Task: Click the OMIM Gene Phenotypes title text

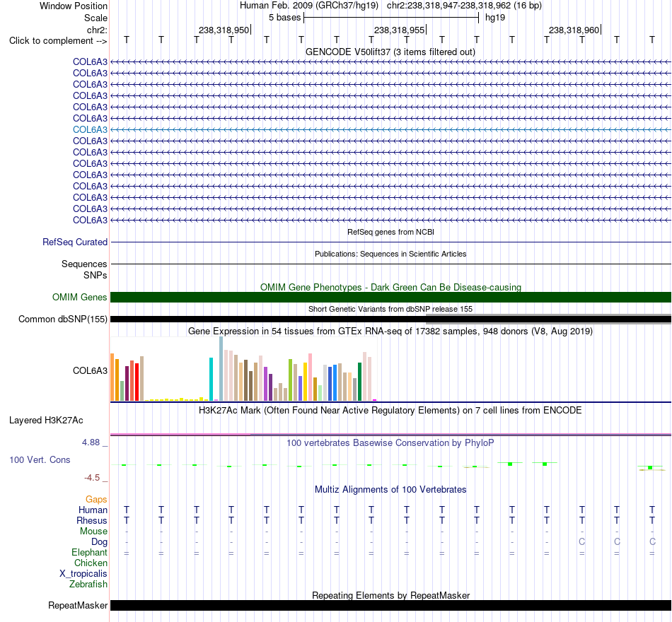Action: (390, 287)
